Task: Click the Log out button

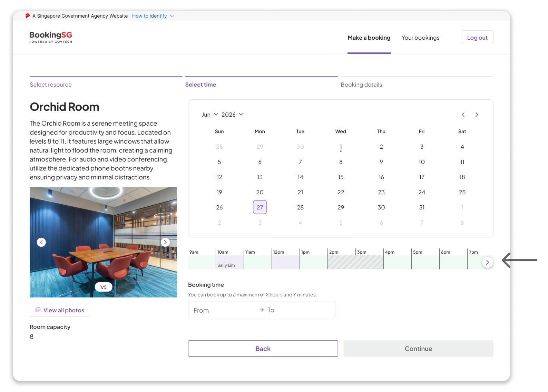Action: click(477, 37)
